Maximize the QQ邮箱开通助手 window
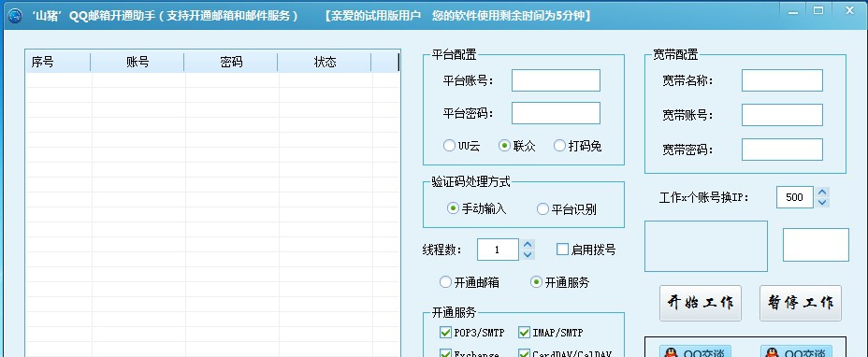Viewport: 868px width, 357px height. point(818,11)
